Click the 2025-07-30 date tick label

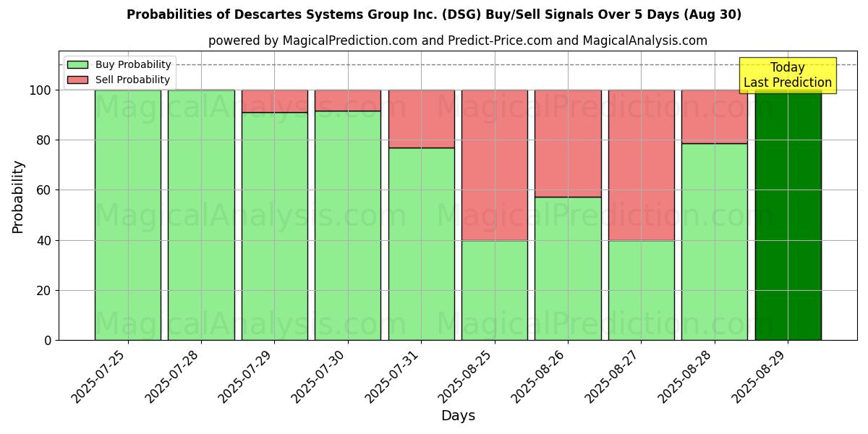coord(320,376)
